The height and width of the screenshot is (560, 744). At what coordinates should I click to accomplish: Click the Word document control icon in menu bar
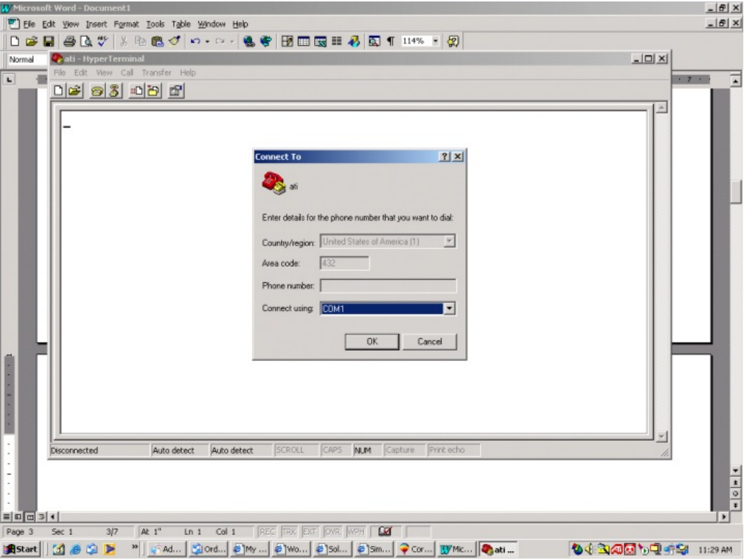coord(13,24)
